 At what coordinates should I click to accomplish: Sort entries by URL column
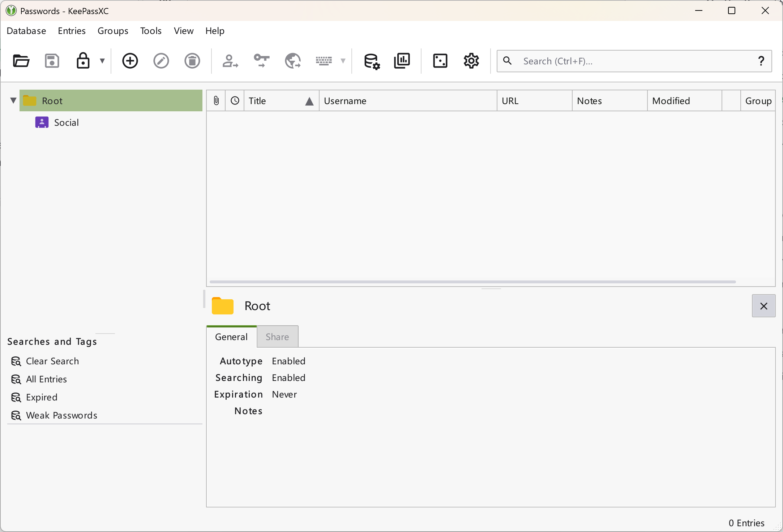point(535,100)
